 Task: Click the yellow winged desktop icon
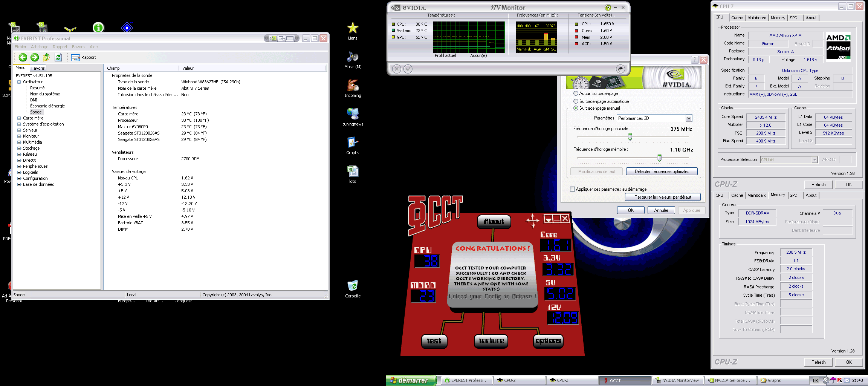tap(70, 29)
